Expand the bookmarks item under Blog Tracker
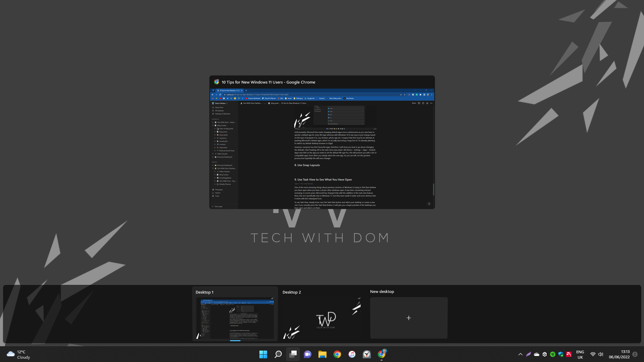 pos(215,141)
